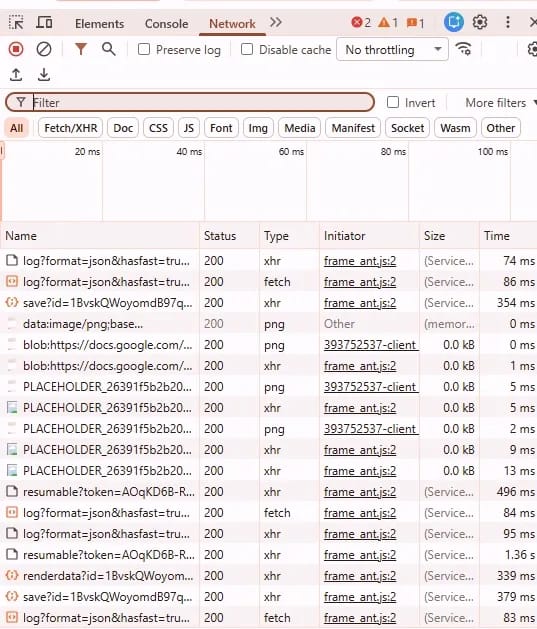Filter requests by Other
The height and width of the screenshot is (629, 537).
(501, 128)
